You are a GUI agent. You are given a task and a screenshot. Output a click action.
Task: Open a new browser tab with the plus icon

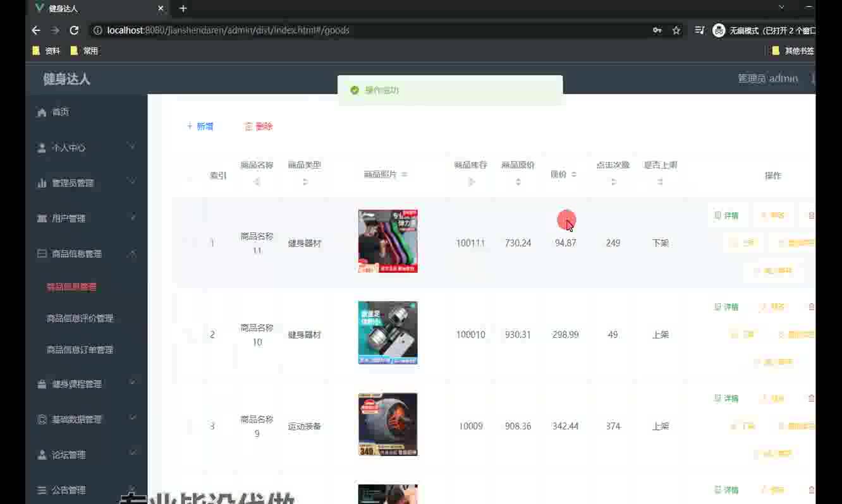coord(183,8)
